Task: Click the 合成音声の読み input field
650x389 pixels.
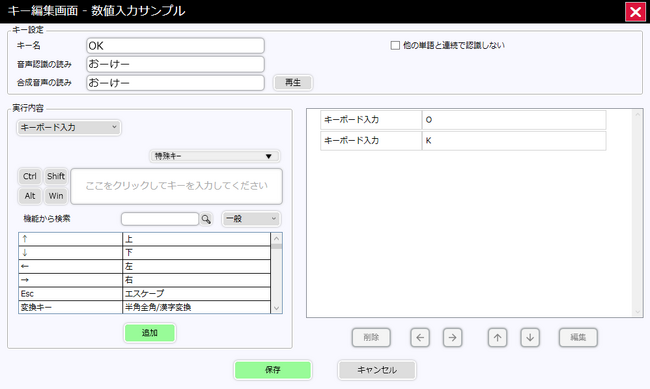Action: (175, 83)
